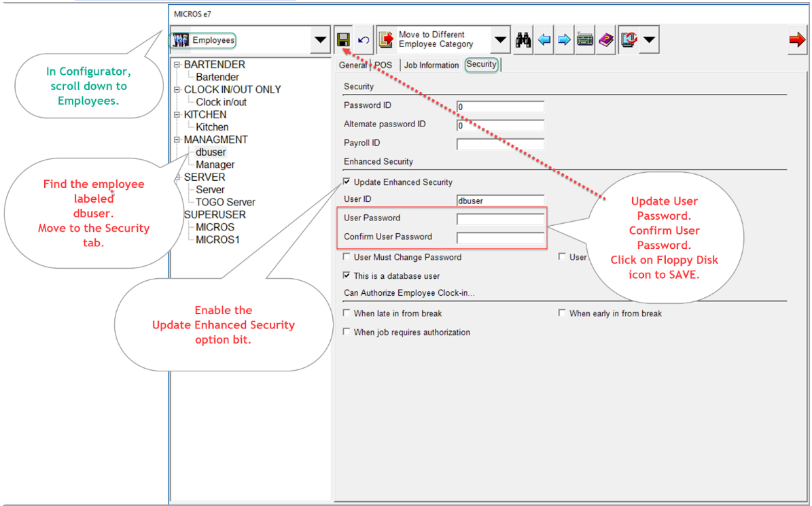The width and height of the screenshot is (812, 506).
Task: Click the binoculars Find icon
Action: click(523, 39)
